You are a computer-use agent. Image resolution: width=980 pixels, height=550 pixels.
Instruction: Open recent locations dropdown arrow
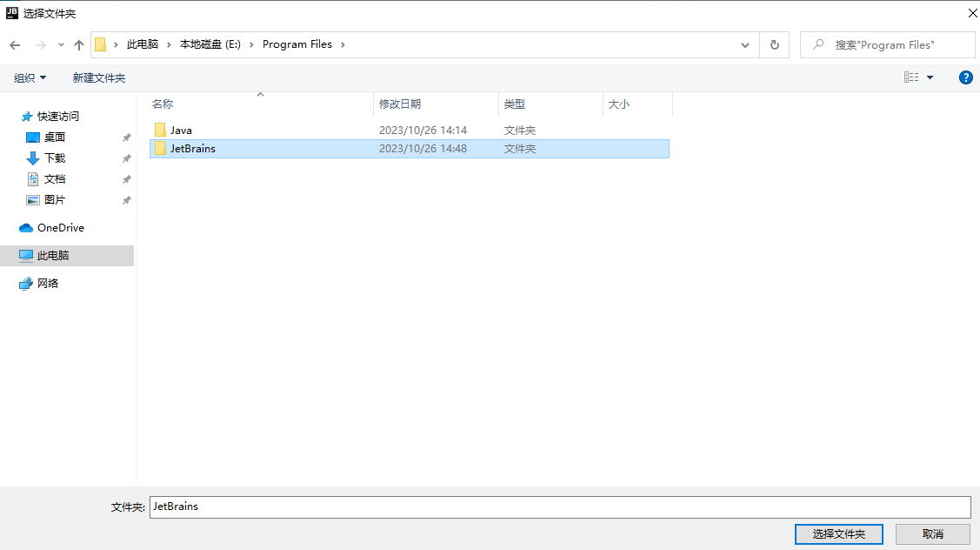[x=61, y=45]
